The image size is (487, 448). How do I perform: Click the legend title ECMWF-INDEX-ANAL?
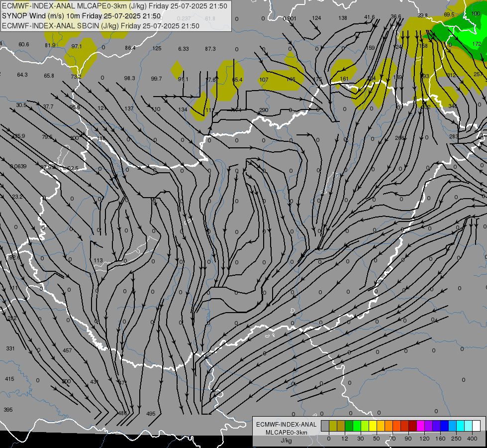287,425
